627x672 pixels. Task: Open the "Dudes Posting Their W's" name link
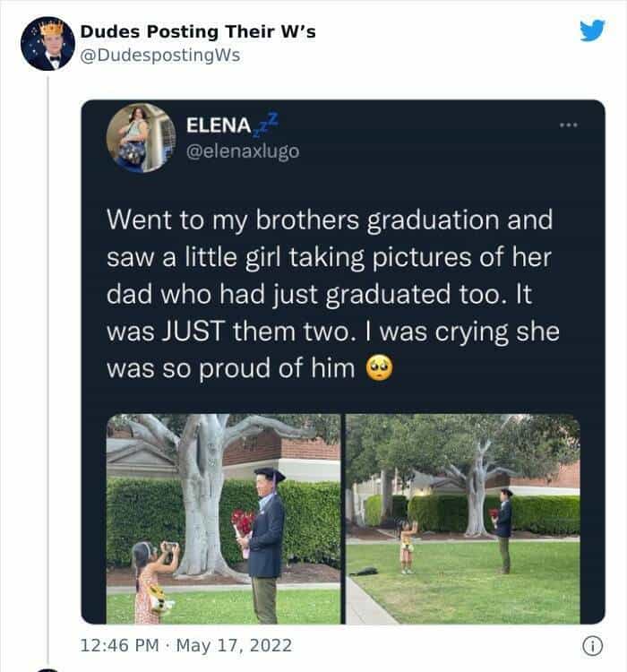[x=198, y=32]
